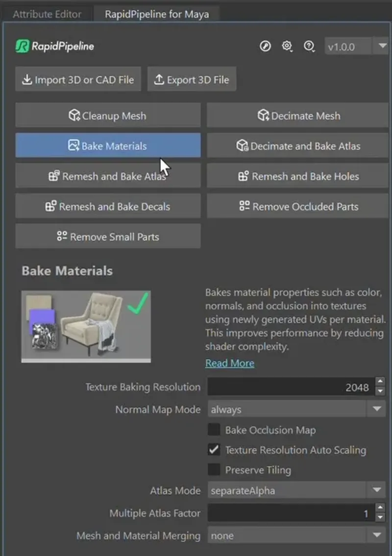
Task: Click the Bake Materials image icon
Action: (x=75, y=145)
